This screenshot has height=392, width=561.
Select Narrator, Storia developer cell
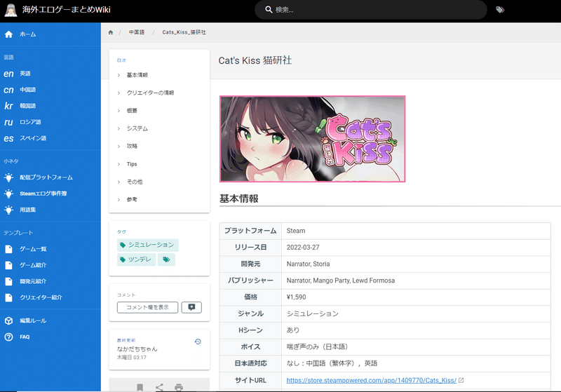tap(416, 264)
